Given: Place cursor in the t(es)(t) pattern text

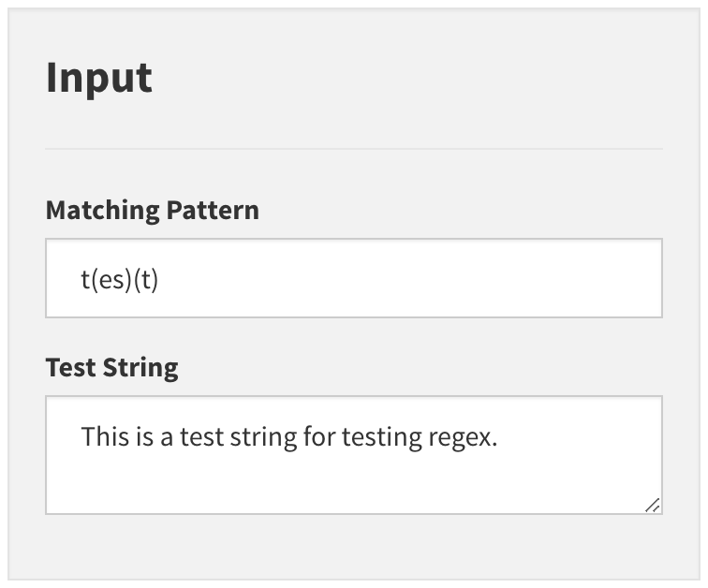Looking at the screenshot, I should point(120,280).
